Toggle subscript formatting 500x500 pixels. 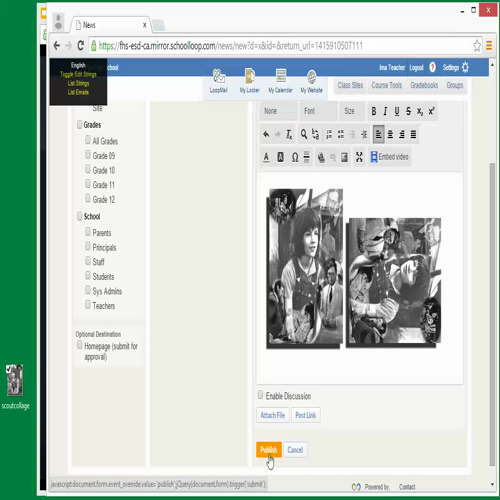[x=420, y=111]
